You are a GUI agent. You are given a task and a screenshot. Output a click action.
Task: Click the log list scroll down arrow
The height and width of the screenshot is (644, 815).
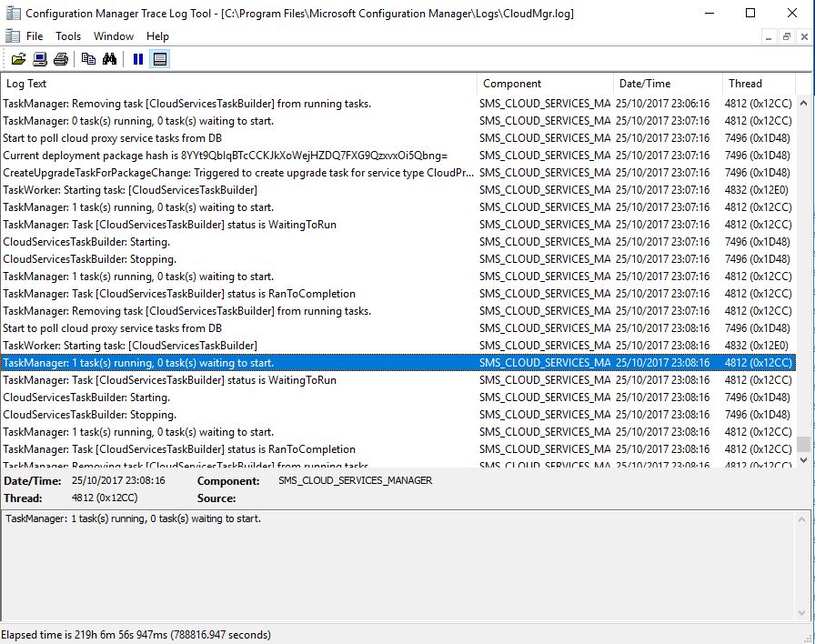(x=803, y=460)
